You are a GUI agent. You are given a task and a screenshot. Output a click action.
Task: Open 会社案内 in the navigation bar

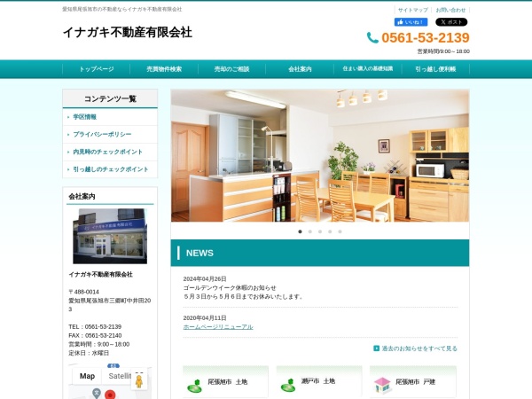click(300, 69)
